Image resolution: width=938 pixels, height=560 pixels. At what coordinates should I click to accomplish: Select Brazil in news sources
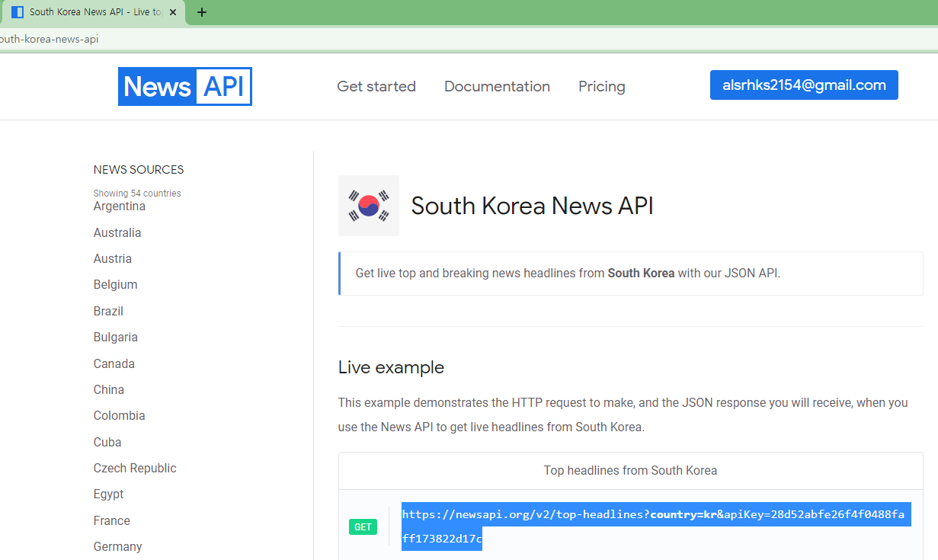108,311
